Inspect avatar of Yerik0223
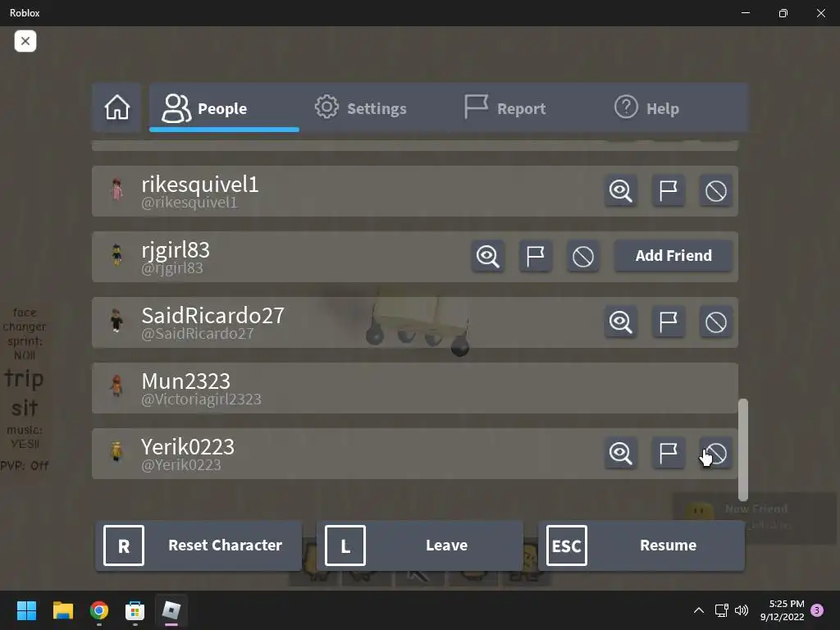This screenshot has width=840, height=630. coord(620,453)
